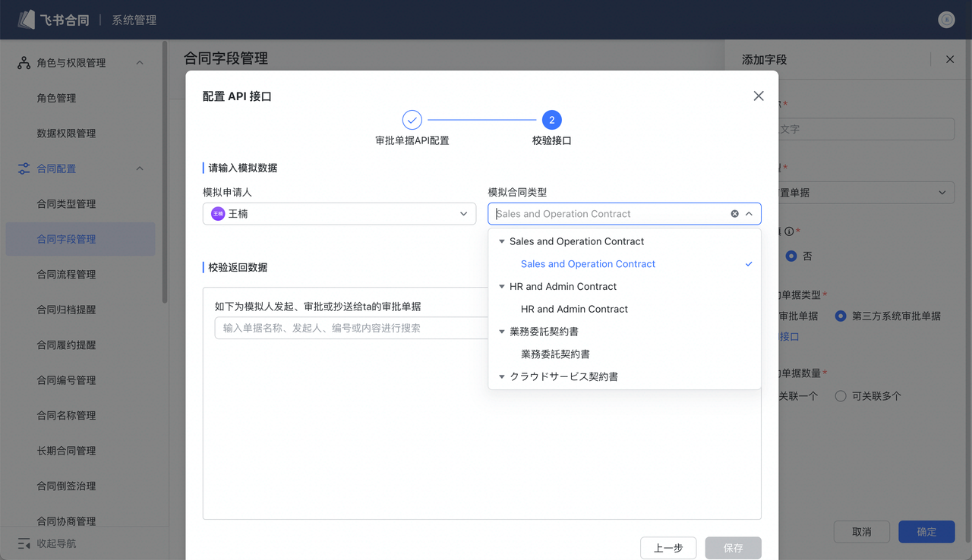Choose the 可关联多个 radio option

click(841, 396)
